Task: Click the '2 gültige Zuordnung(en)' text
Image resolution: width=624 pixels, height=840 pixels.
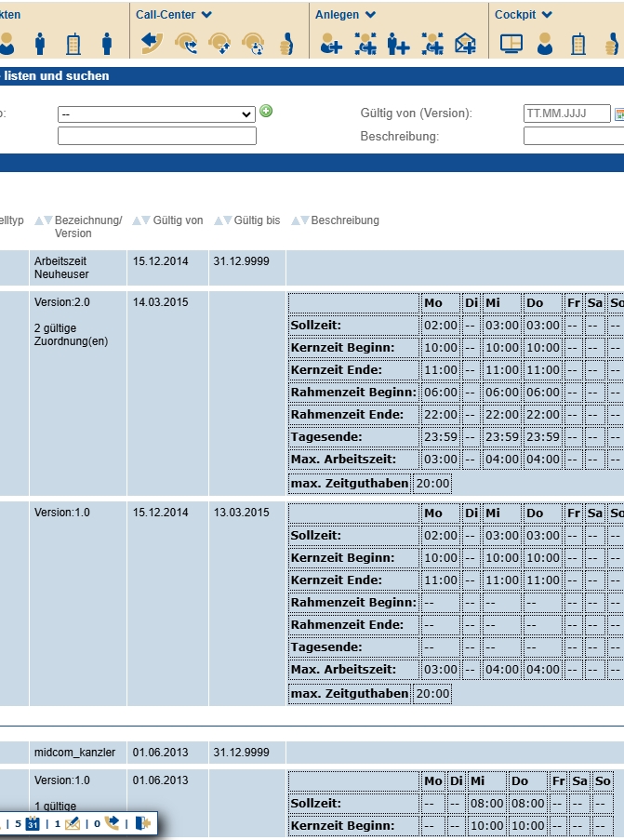Action: [72, 335]
